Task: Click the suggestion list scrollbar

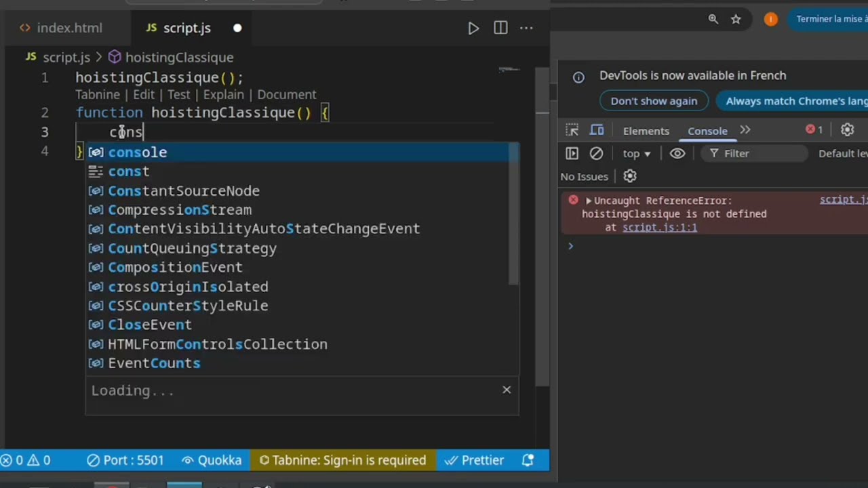Action: [514, 214]
